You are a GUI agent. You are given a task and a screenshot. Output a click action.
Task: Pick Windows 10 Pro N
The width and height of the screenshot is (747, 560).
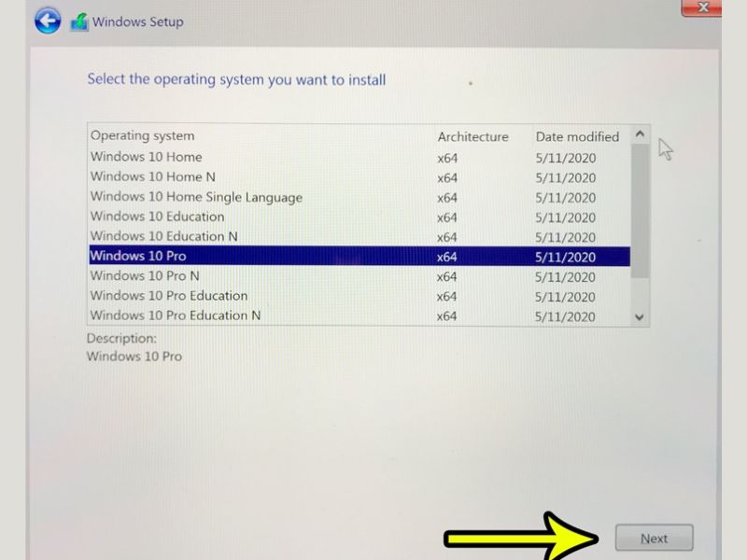click(359, 276)
